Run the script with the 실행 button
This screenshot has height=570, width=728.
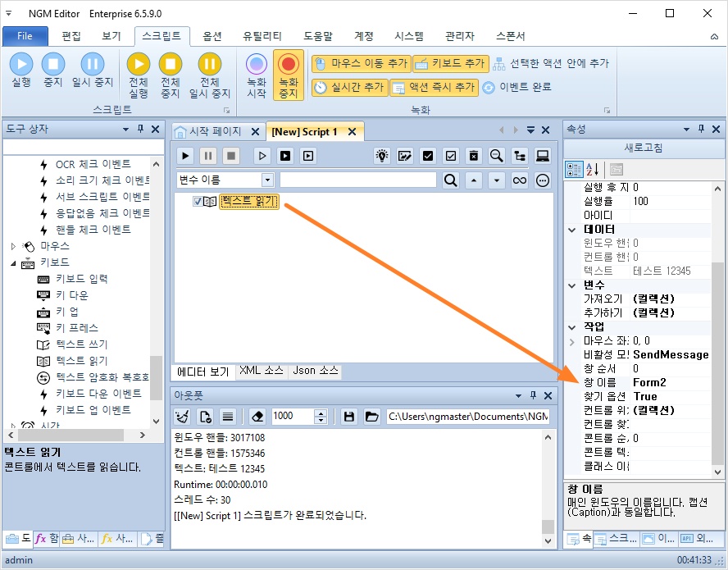pyautogui.click(x=21, y=71)
